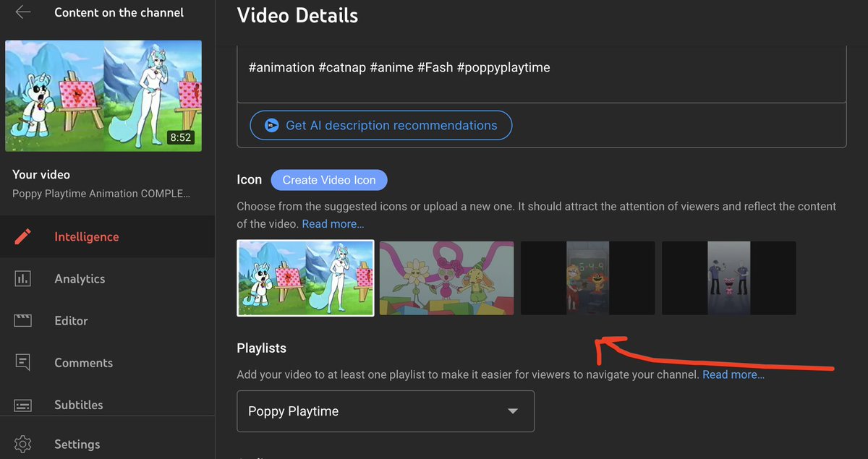
Task: Click the Subtitles icon in sidebar
Action: (23, 405)
